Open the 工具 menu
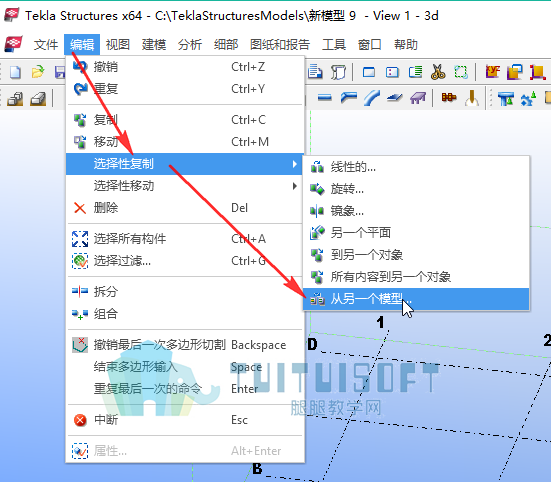 (334, 45)
